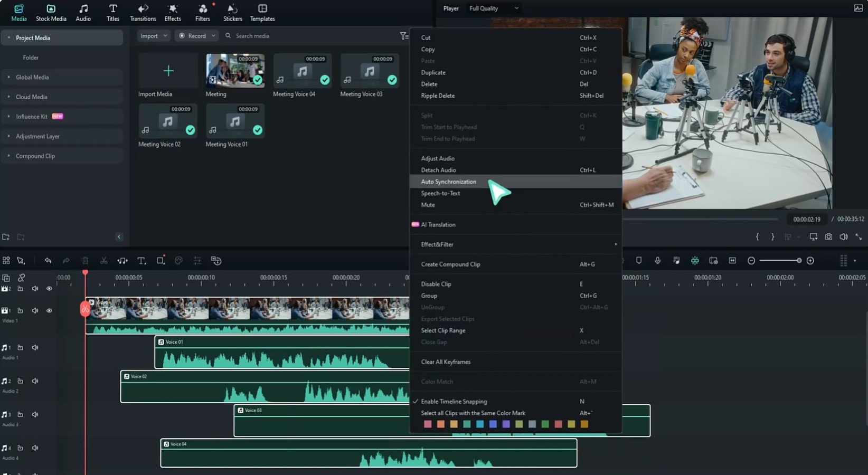The width and height of the screenshot is (868, 475).
Task: Click the audio meter bars icon
Action: [843, 260]
